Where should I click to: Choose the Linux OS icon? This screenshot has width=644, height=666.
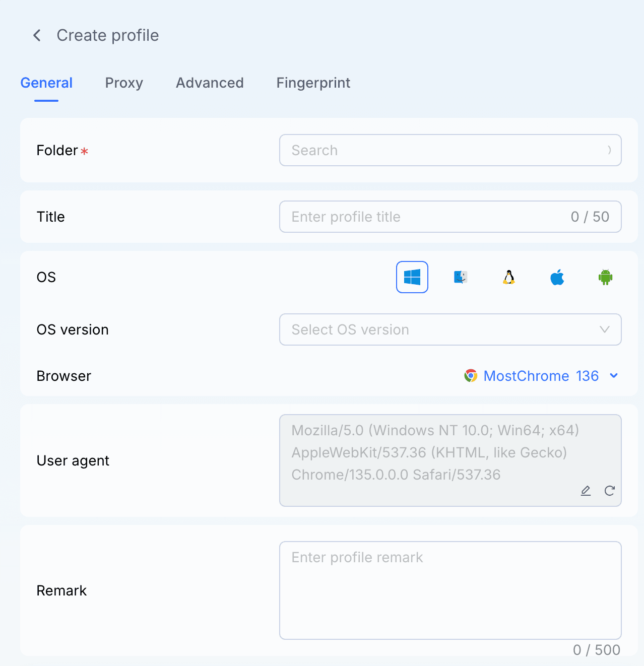(x=508, y=277)
